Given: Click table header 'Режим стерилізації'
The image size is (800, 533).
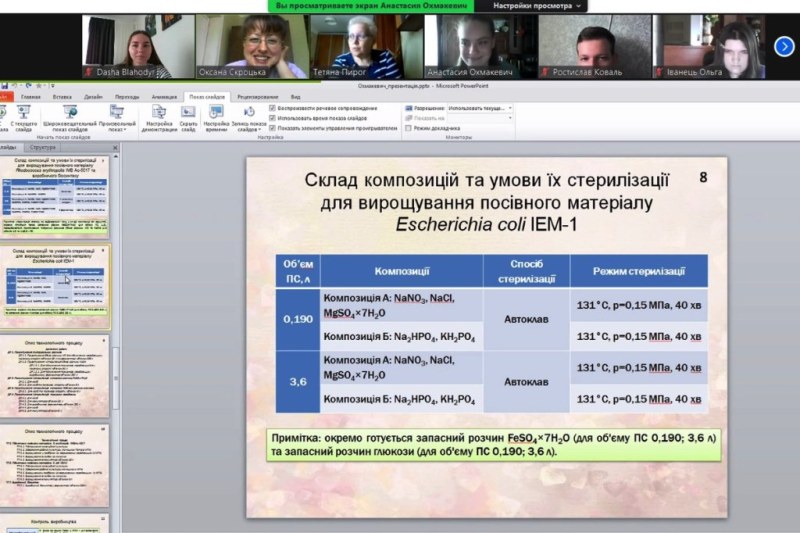Looking at the screenshot, I should [639, 271].
